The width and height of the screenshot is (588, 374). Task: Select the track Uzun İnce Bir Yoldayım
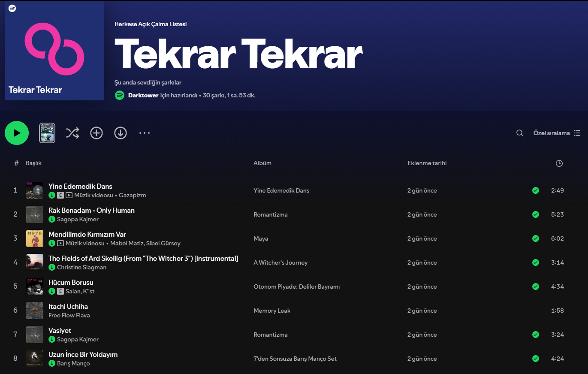[83, 354]
